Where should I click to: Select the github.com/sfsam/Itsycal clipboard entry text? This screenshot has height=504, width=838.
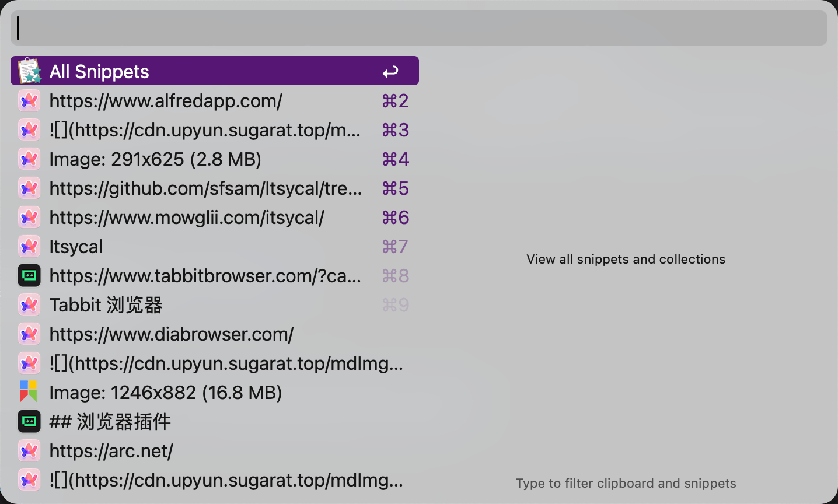[205, 188]
